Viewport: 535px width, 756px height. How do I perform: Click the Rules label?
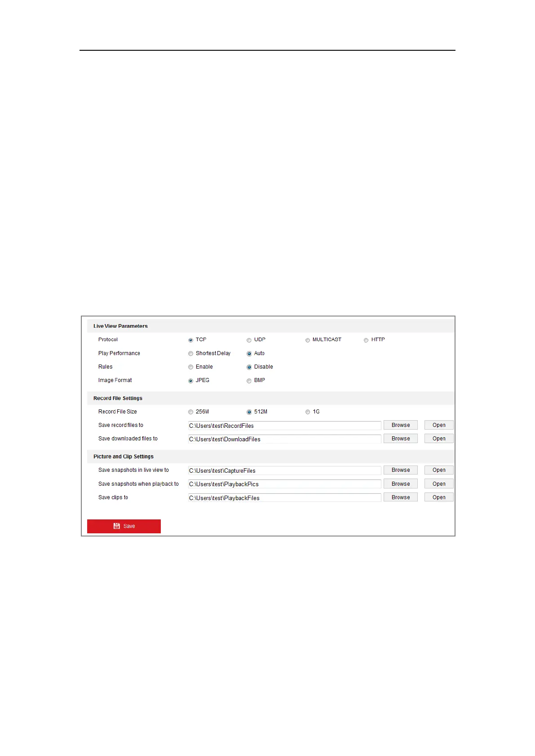pos(106,367)
